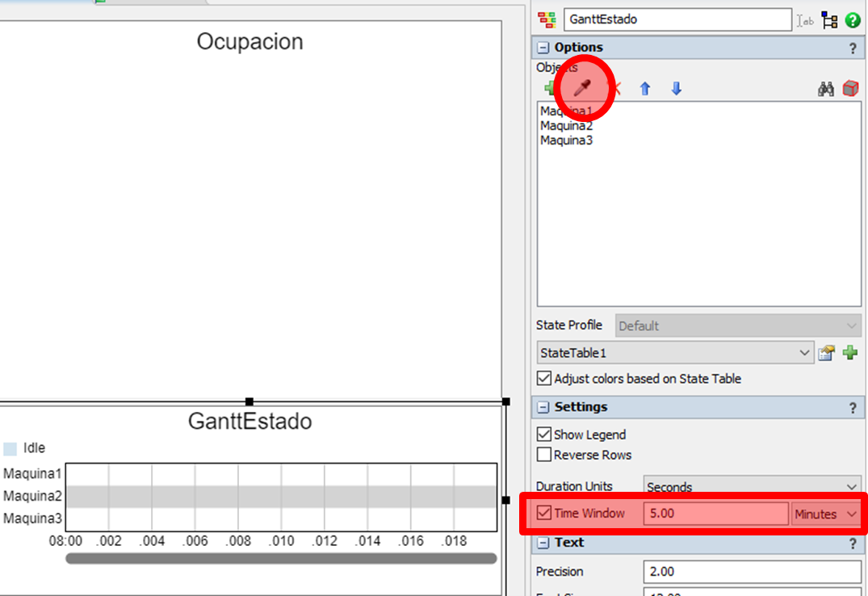Screen dimensions: 868x596
Task: Uncheck Adjust colors based on State Table
Action: 545,379
